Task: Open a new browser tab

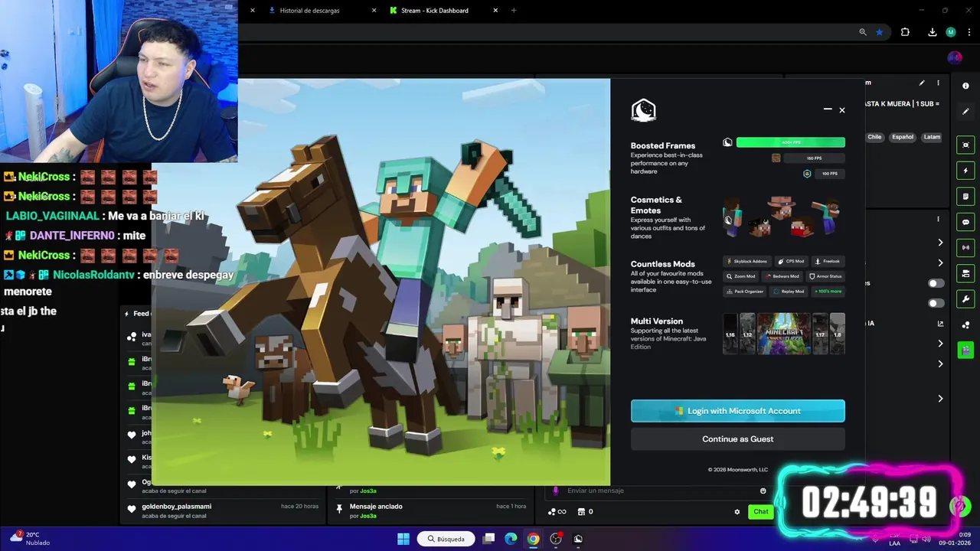Action: [x=514, y=11]
